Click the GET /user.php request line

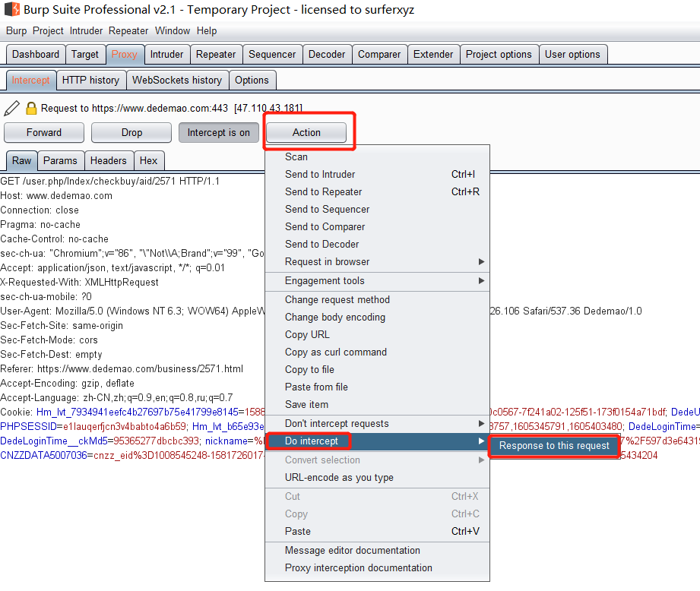click(x=109, y=181)
